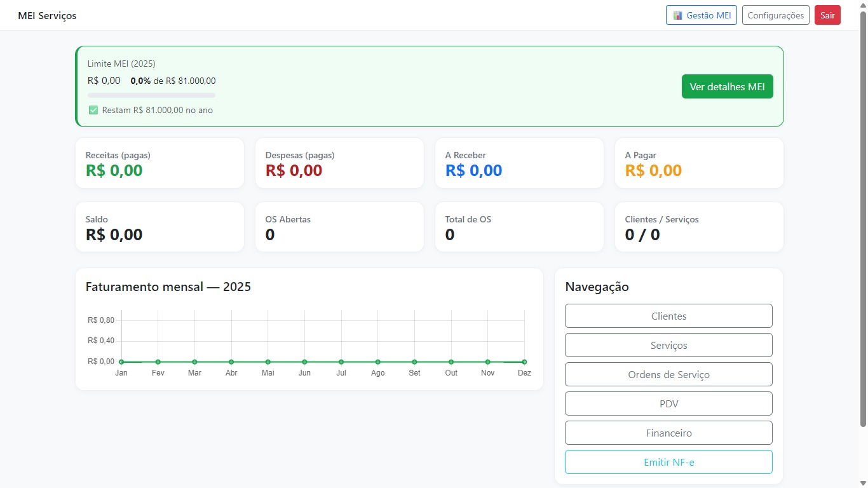Click the A Receber summary card
The image size is (868, 488).
pyautogui.click(x=519, y=163)
